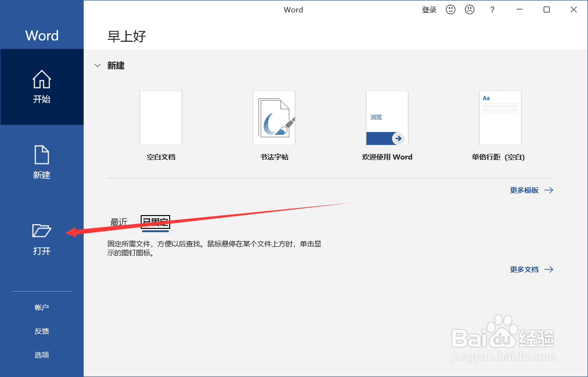Switch to the 最近 tab
Image resolution: width=588 pixels, height=377 pixels.
118,222
